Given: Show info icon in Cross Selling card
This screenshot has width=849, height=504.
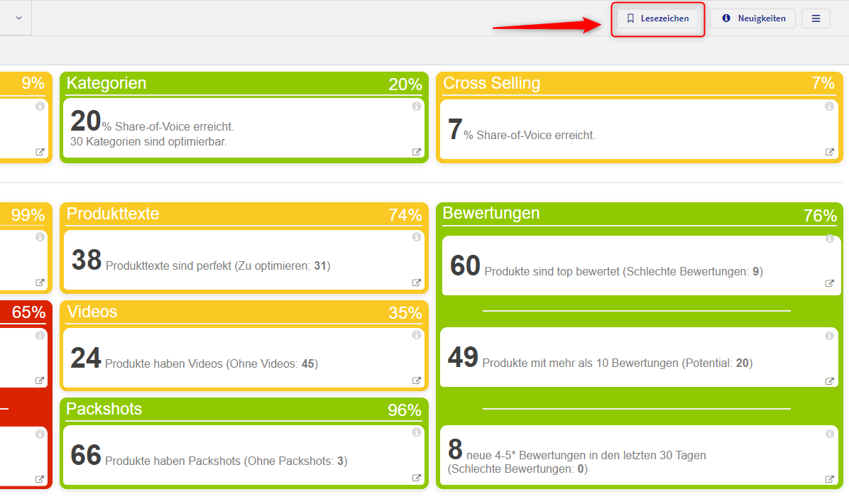Looking at the screenshot, I should pos(829,106).
